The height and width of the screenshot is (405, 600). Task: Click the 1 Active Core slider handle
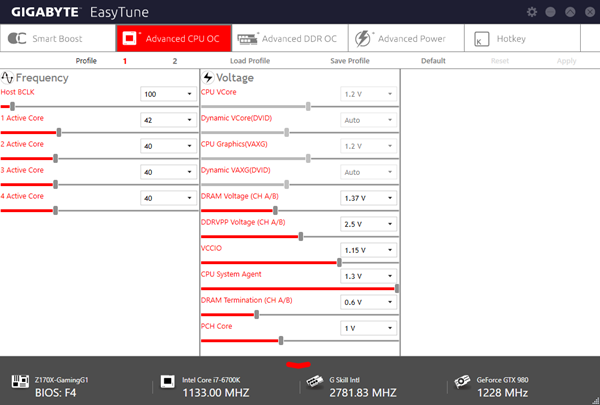point(59,132)
